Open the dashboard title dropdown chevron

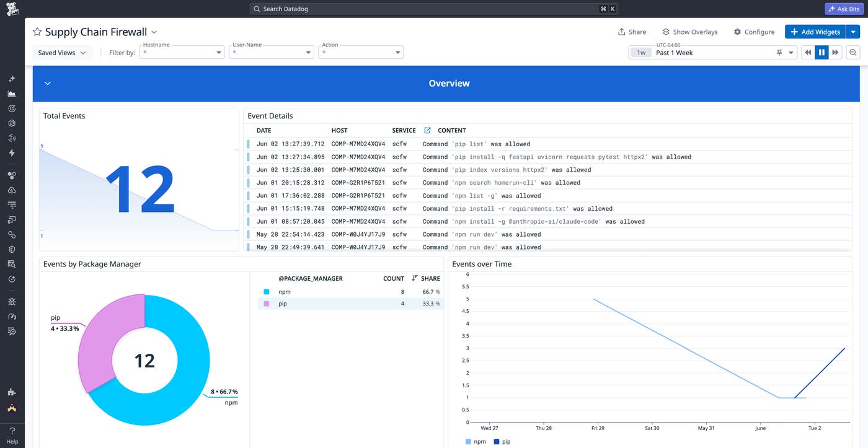tap(154, 32)
